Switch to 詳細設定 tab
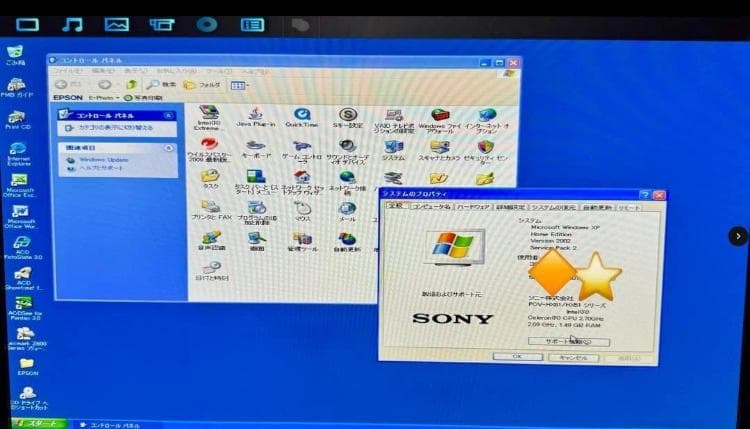This screenshot has width=750, height=429. click(511, 207)
